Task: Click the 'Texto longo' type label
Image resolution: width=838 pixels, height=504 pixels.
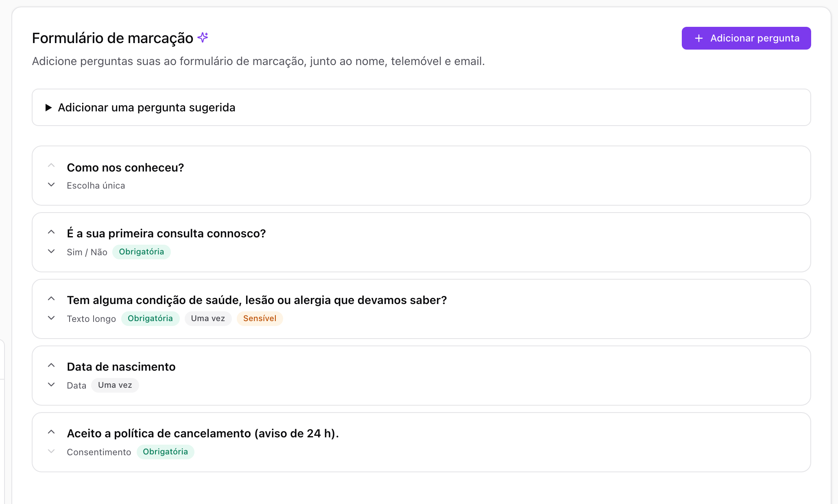Action: click(x=92, y=319)
